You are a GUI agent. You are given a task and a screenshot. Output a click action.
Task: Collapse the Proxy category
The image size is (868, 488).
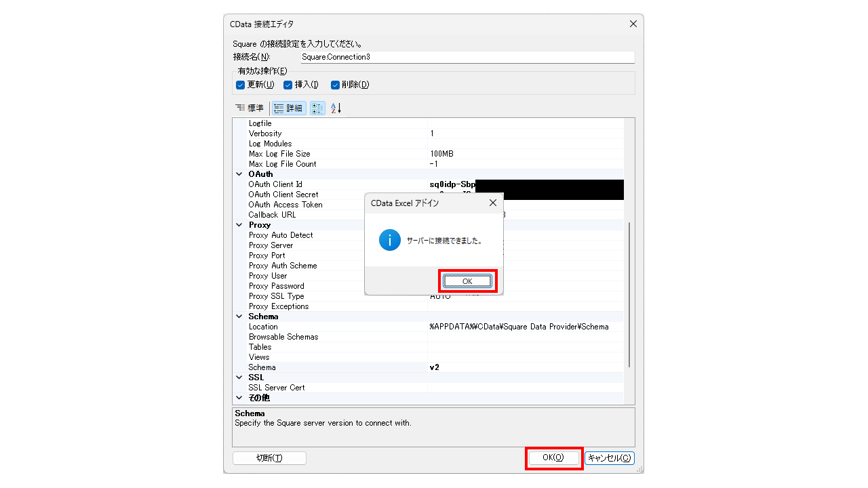(239, 225)
